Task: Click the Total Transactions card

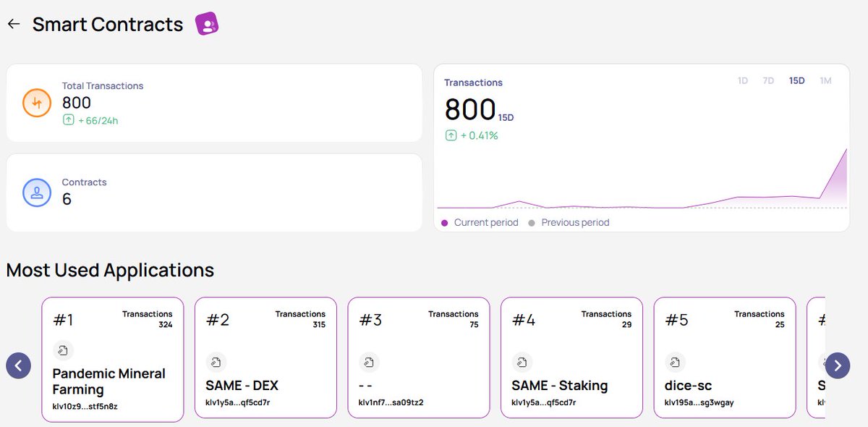Action: [214, 103]
